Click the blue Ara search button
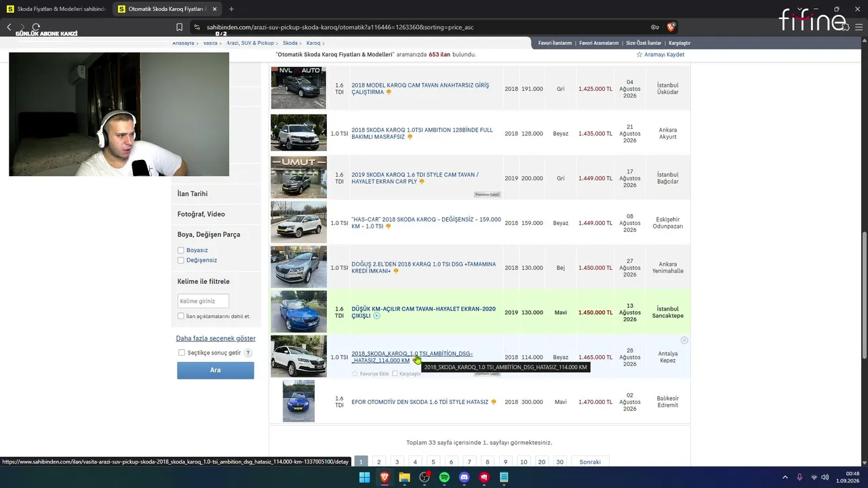Image resolution: width=868 pixels, height=488 pixels. pos(216,370)
